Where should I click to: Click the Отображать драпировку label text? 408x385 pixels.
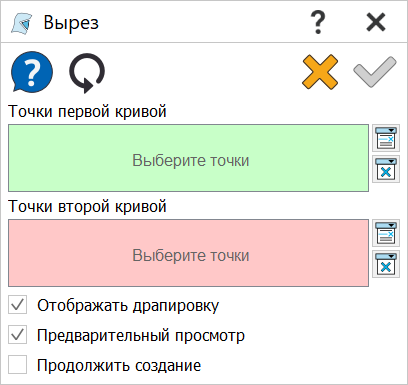(128, 305)
